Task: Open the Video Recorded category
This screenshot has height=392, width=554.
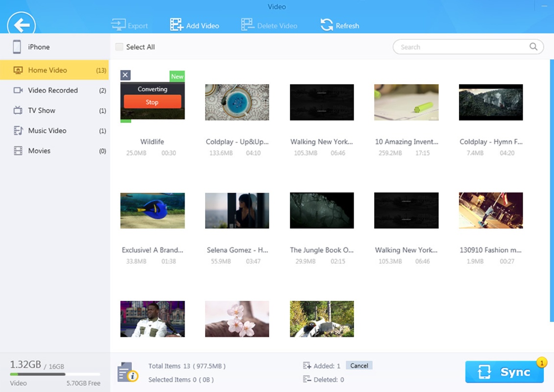Action: pos(53,90)
